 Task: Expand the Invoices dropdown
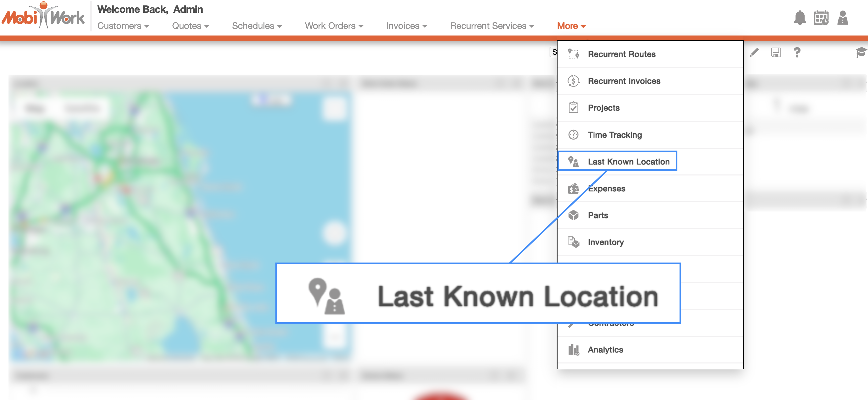coord(407,26)
